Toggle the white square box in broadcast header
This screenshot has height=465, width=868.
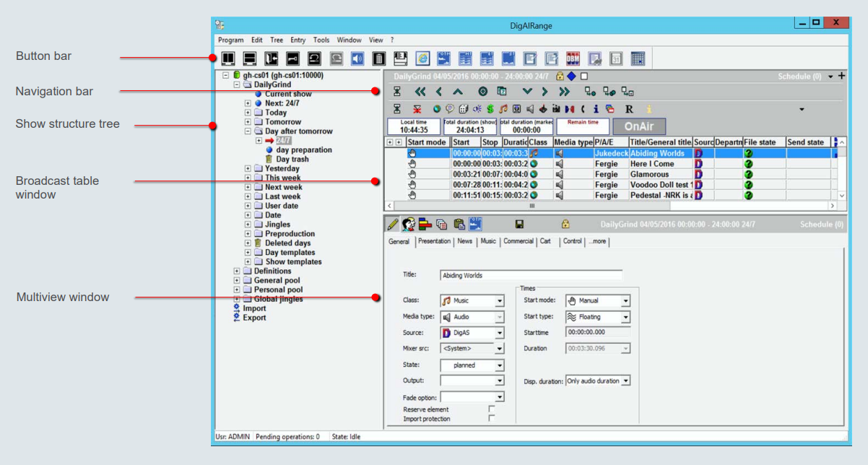[x=584, y=76]
